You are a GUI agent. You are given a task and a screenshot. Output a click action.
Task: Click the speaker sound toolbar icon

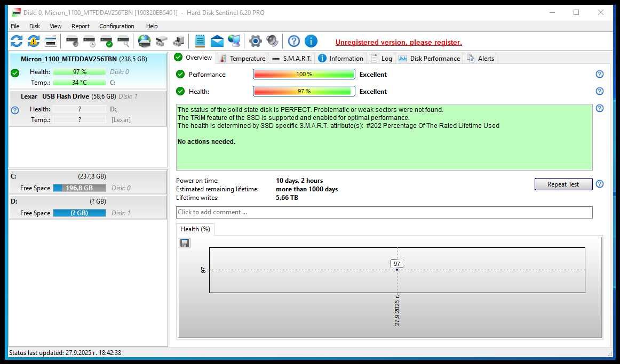(x=273, y=41)
